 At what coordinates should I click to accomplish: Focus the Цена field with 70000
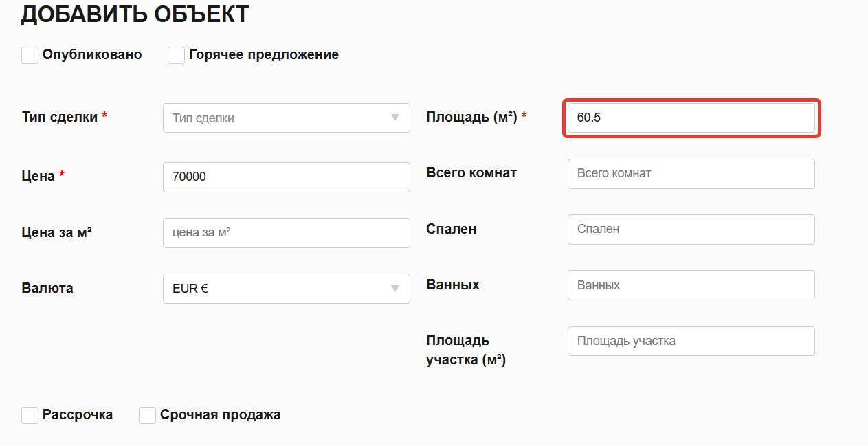tap(287, 177)
